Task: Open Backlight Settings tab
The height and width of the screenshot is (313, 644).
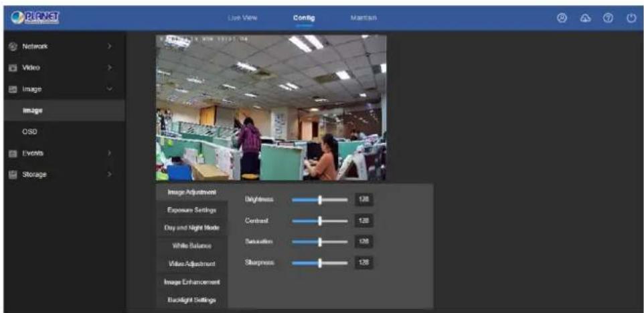Action: click(x=192, y=300)
